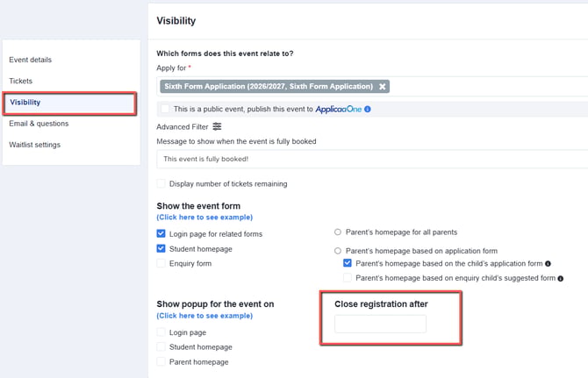Open the Advanced Filter sliders icon
Image resolution: width=588 pixels, height=378 pixels.
(217, 126)
